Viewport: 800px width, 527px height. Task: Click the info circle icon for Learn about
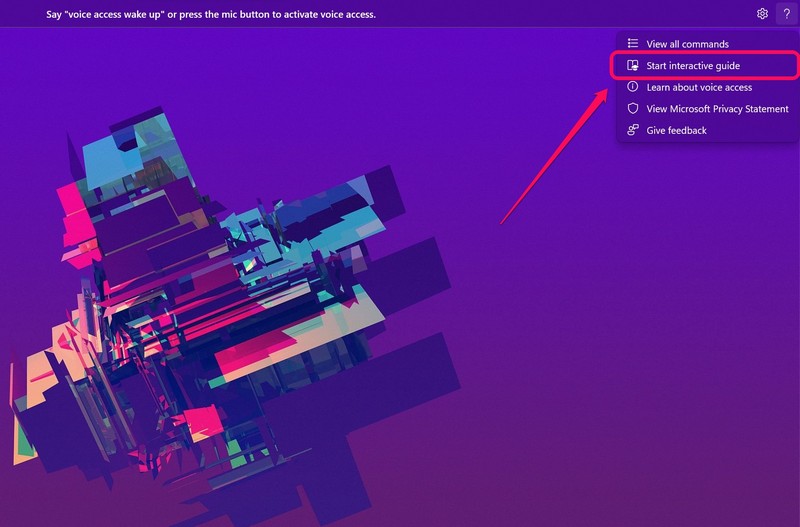point(632,87)
